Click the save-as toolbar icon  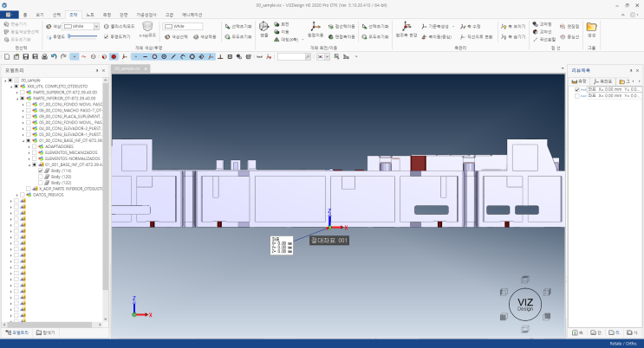coord(36,56)
